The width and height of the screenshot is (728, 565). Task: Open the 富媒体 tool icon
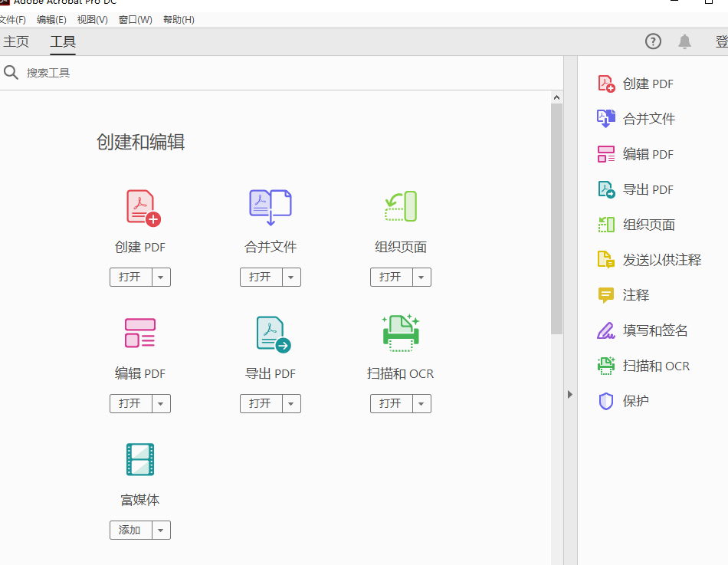(140, 459)
